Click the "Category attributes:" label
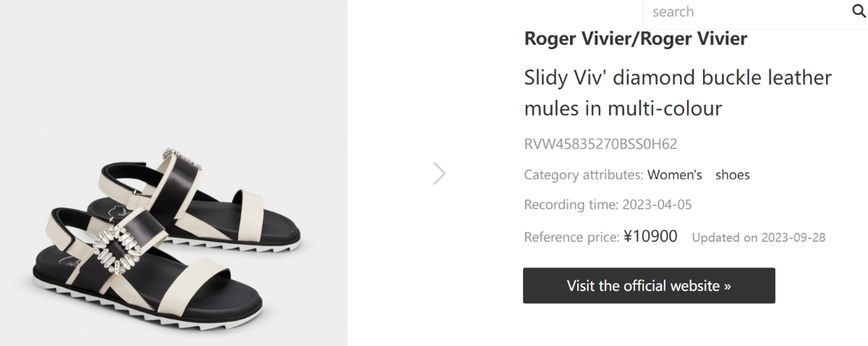 click(583, 175)
